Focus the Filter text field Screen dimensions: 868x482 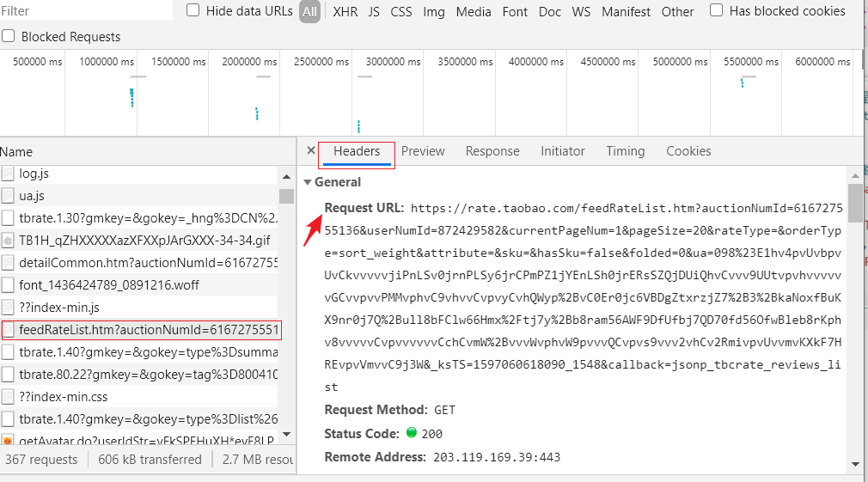point(86,11)
